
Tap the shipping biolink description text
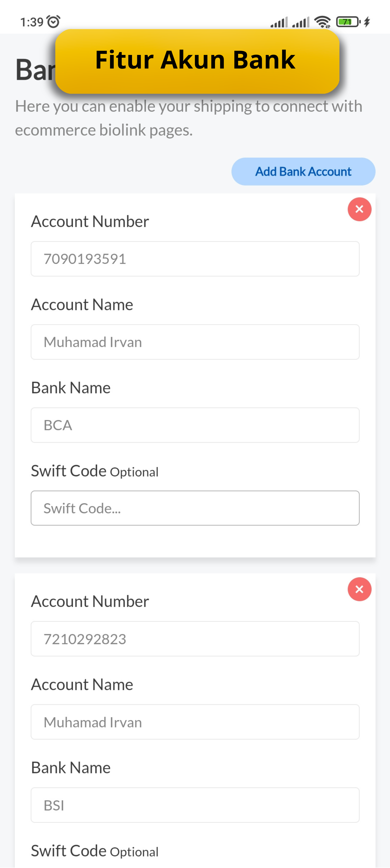189,118
